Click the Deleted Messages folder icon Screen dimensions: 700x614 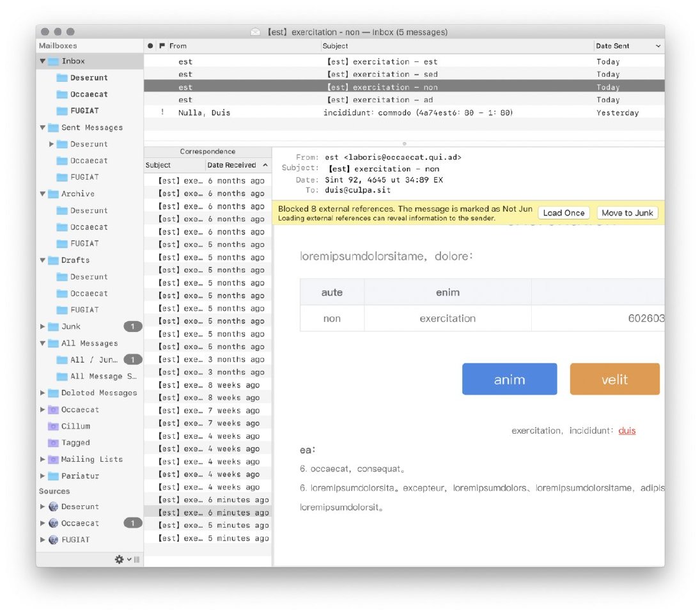[x=54, y=393]
